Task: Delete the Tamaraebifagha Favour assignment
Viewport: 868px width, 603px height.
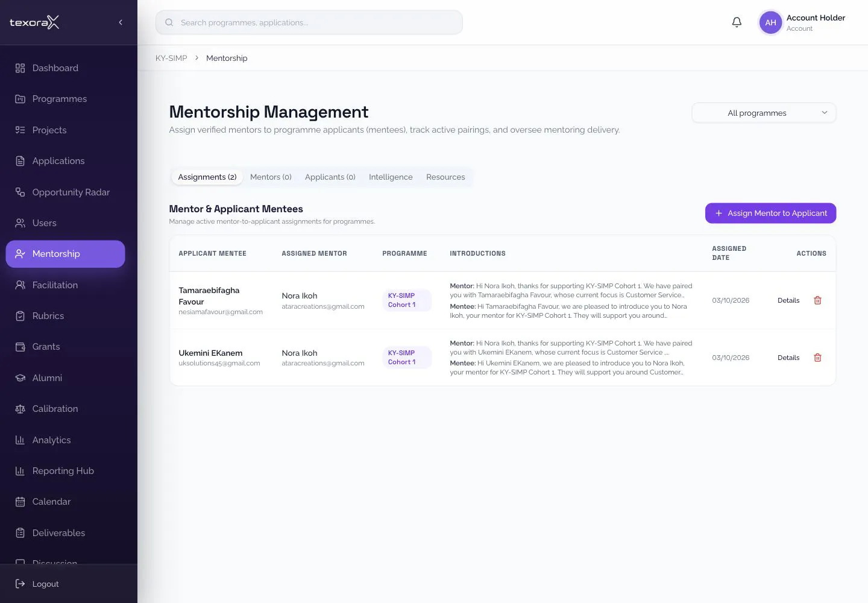Action: point(817,300)
